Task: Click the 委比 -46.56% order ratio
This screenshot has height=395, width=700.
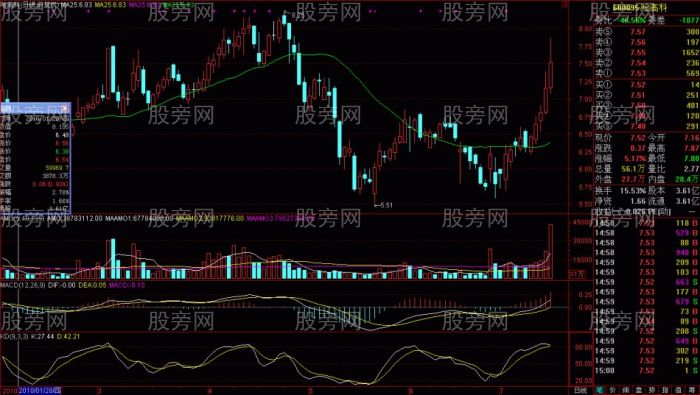Action: tap(621, 20)
